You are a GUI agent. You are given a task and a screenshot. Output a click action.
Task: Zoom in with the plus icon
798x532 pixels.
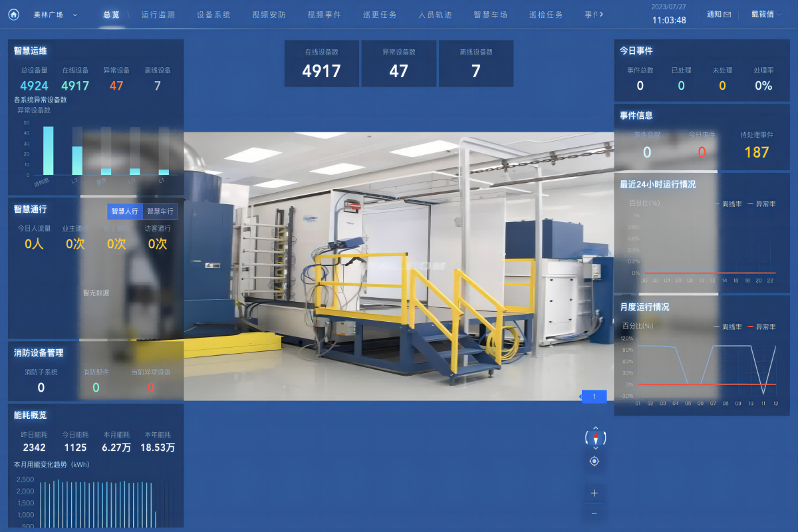595,493
